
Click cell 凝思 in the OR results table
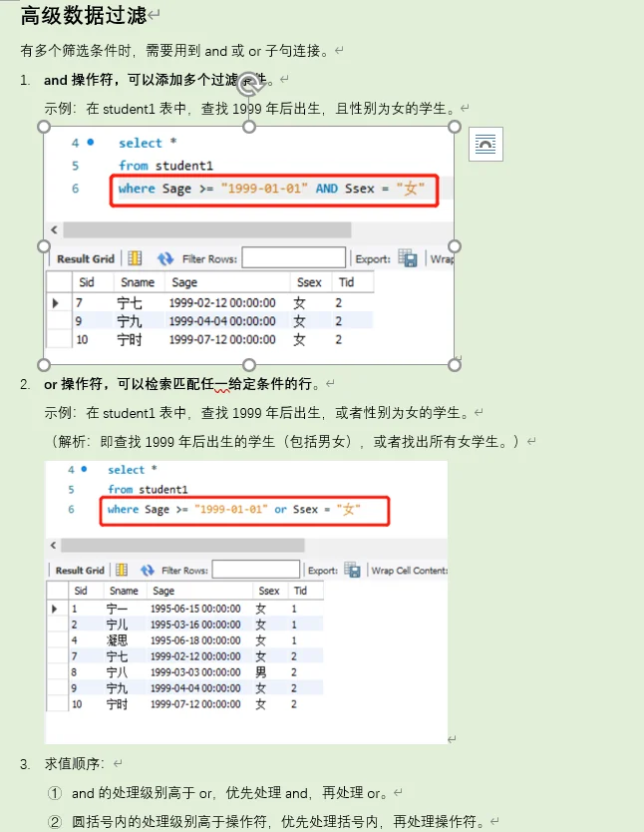(117, 640)
